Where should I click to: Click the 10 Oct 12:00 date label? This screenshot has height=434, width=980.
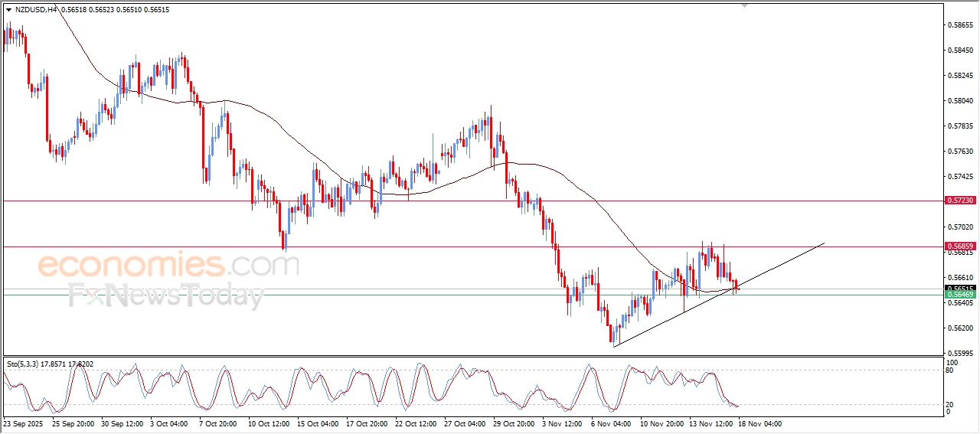tap(268, 423)
